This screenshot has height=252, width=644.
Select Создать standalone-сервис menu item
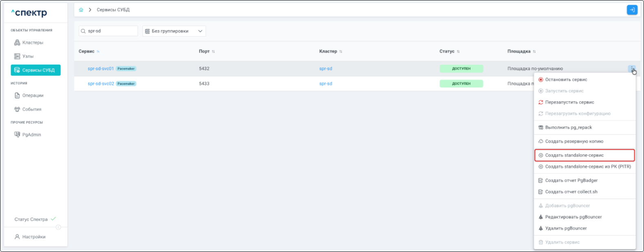coord(574,156)
